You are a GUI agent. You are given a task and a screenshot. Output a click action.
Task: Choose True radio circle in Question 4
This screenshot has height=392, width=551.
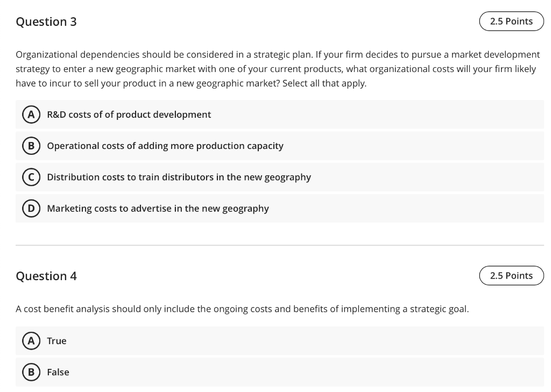coord(31,341)
